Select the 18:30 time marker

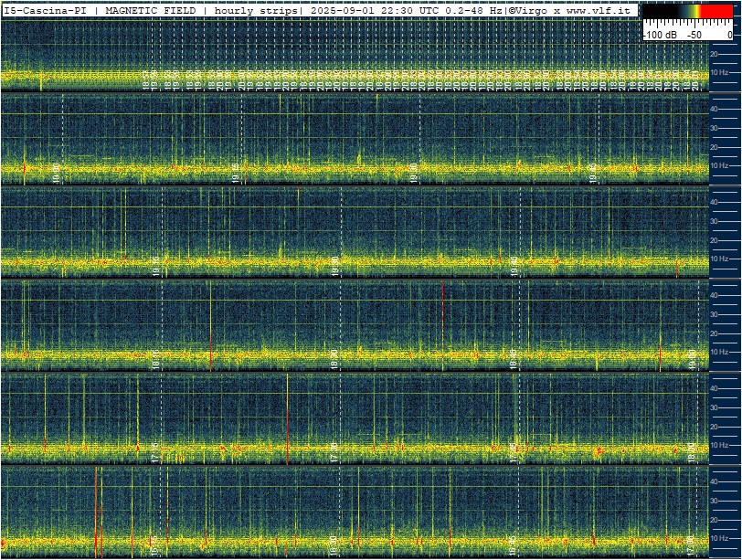point(335,359)
